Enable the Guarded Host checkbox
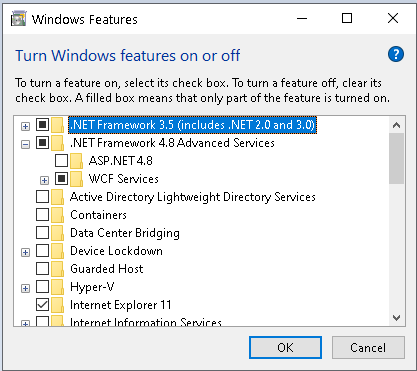Viewport: 417px width, 371px height. pos(42,269)
